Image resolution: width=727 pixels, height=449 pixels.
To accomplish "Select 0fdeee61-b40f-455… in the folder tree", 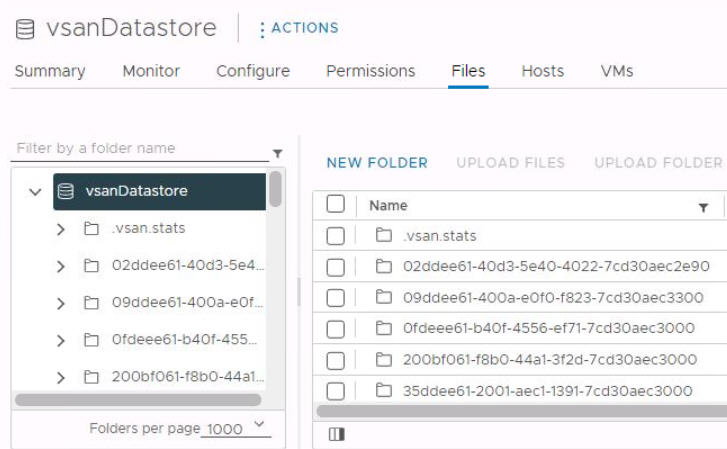I will (185, 340).
